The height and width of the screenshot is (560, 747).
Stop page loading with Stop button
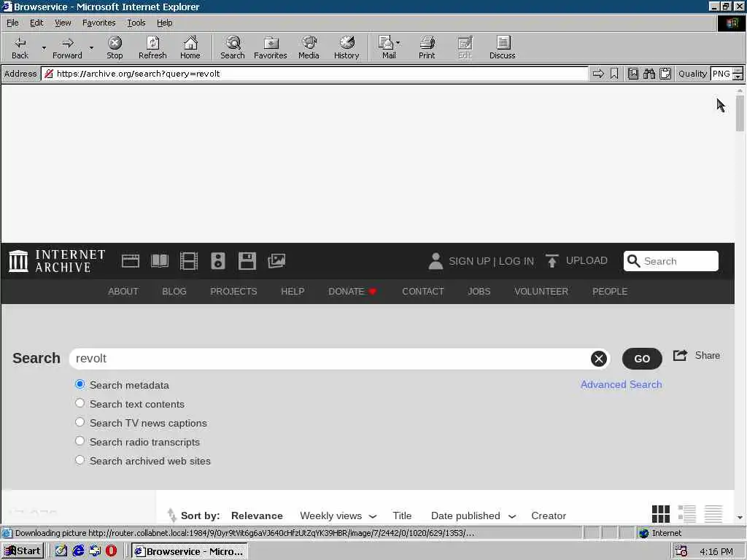point(115,47)
